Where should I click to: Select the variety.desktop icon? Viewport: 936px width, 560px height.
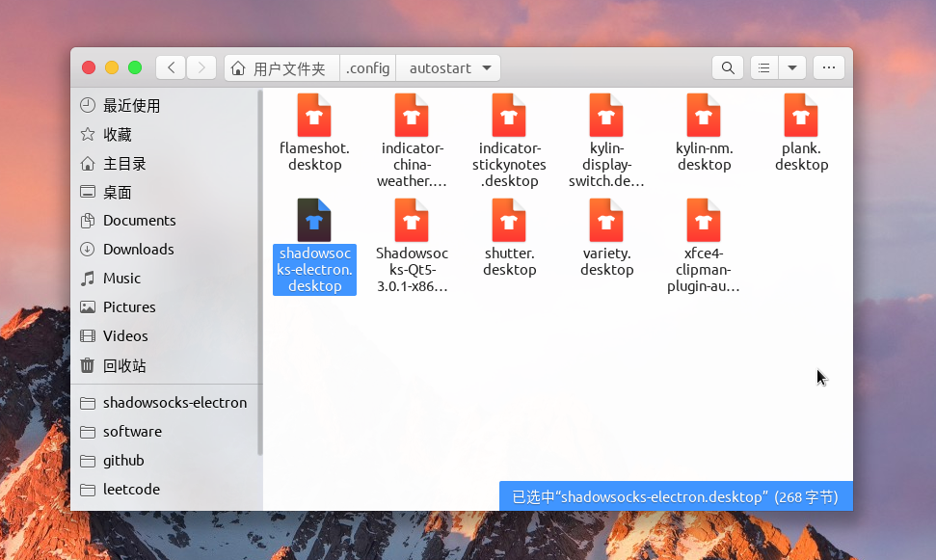pos(606,222)
